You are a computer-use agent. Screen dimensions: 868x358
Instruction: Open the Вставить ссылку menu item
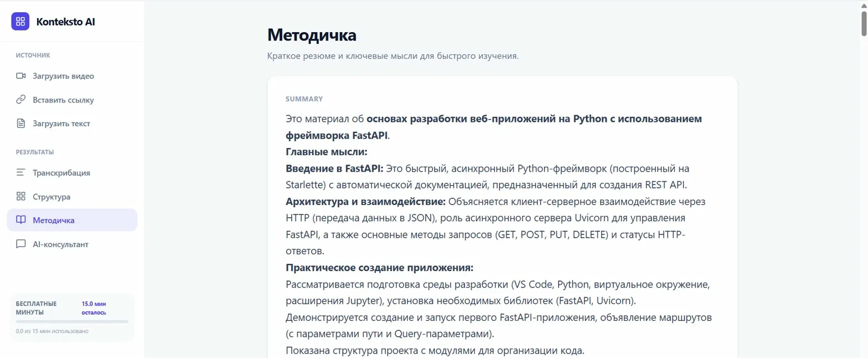pos(72,100)
